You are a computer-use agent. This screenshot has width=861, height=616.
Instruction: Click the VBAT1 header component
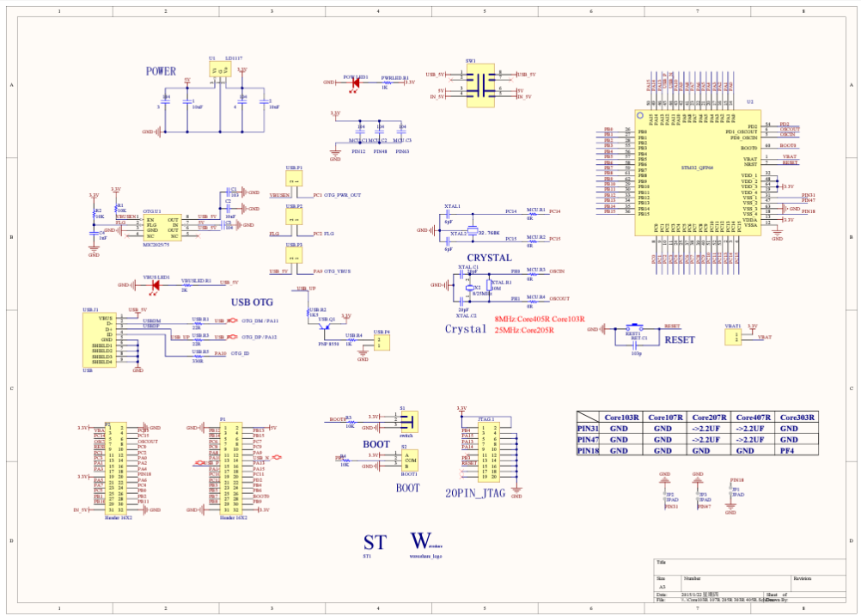(735, 336)
